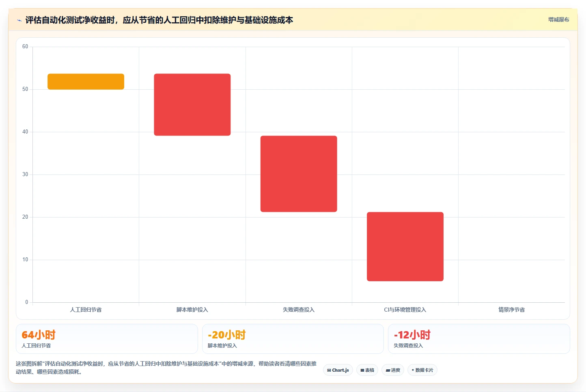
Task: Click the 脚本维护投入 caption under -20小时
Action: [222, 346]
